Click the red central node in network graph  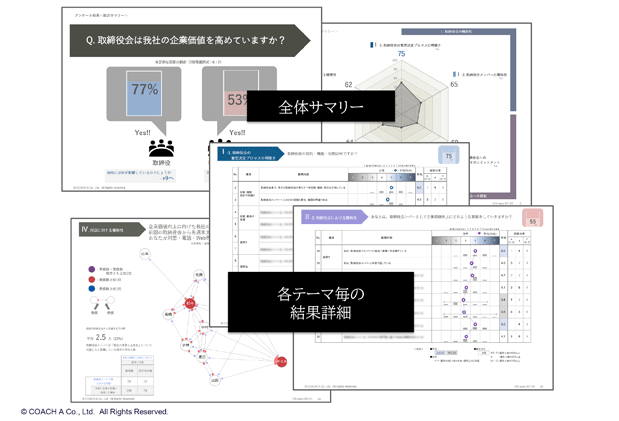pos(188,303)
